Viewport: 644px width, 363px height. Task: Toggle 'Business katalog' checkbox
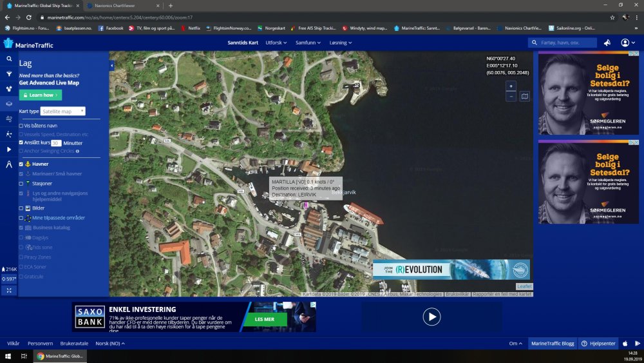pos(21,228)
